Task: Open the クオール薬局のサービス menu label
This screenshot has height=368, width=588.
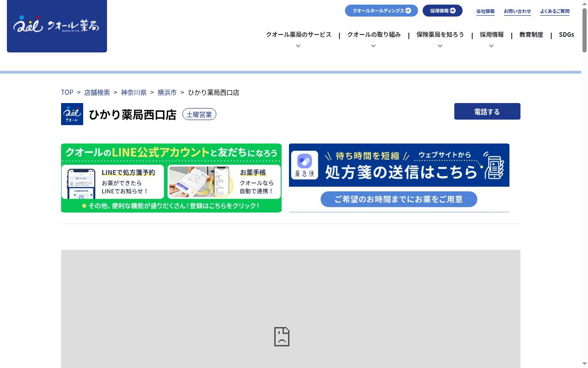Action: (299, 34)
